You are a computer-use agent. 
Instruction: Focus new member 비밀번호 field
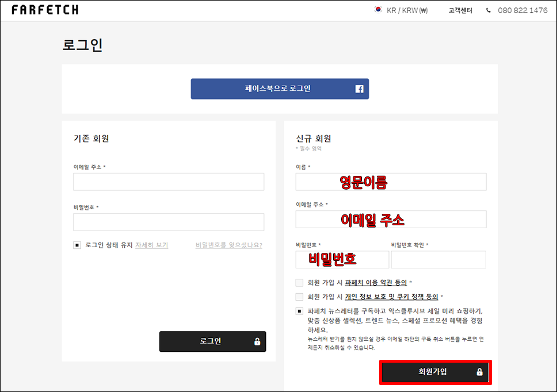coord(342,260)
